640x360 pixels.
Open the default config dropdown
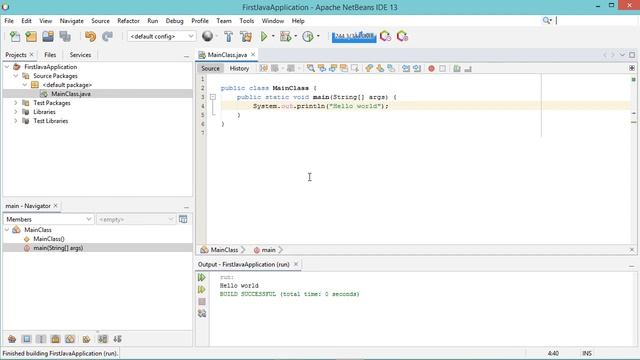[x=162, y=36]
